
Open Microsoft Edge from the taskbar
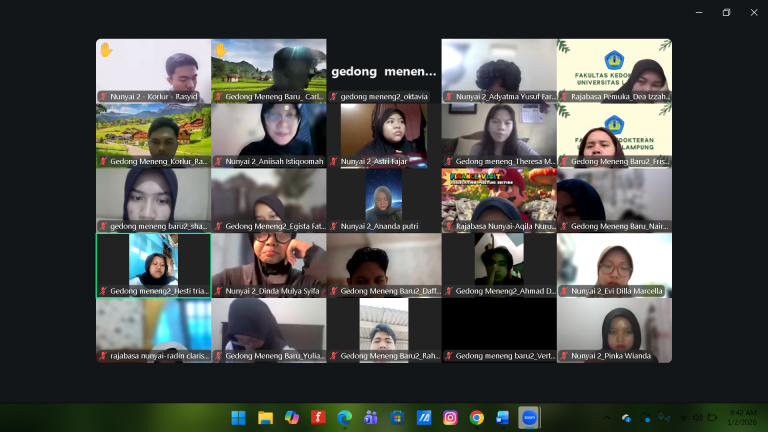pos(344,418)
